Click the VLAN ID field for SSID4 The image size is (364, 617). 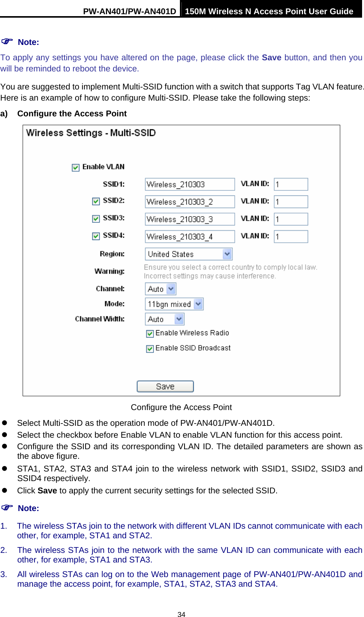[x=291, y=237]
